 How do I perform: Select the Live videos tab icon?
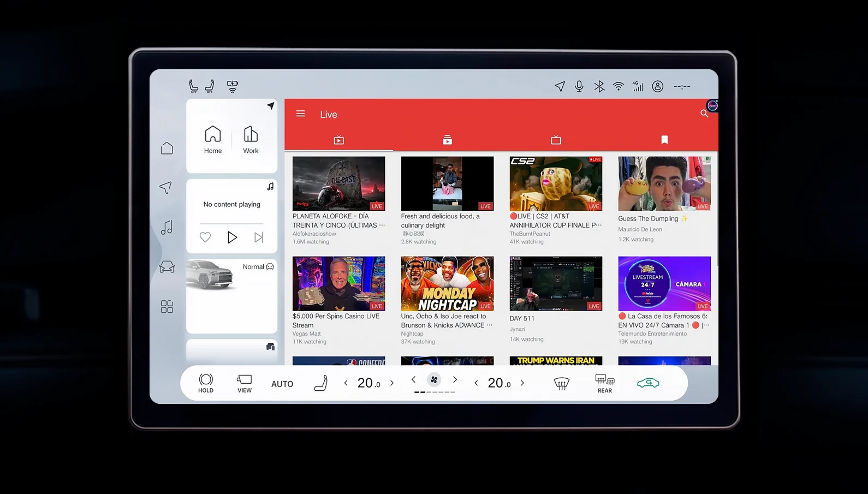coord(338,140)
